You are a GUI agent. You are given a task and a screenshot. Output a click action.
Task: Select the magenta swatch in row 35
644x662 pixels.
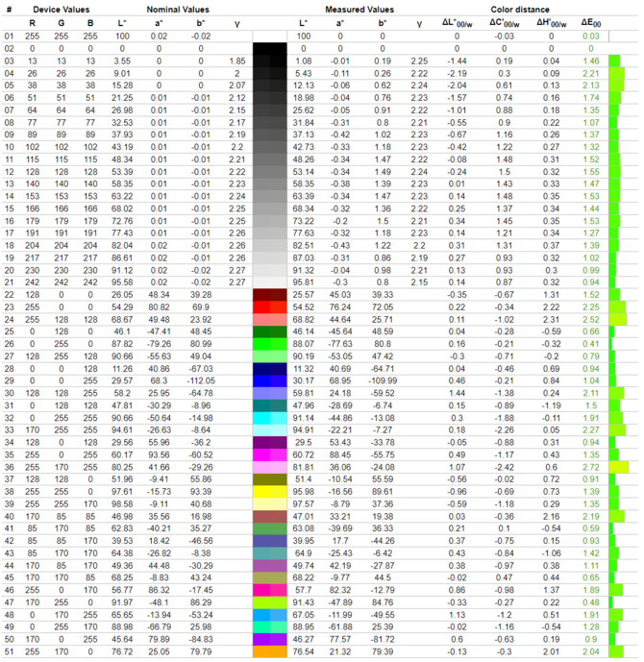click(270, 454)
